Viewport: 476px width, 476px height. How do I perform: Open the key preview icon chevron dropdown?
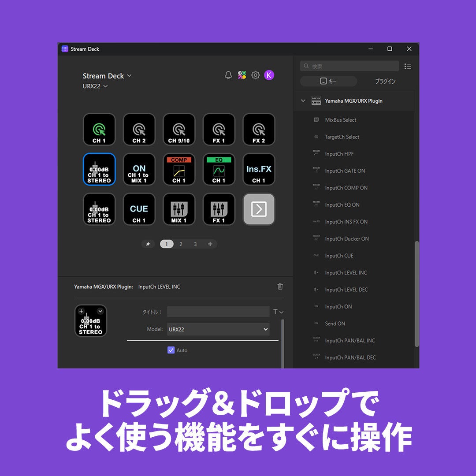(100, 311)
